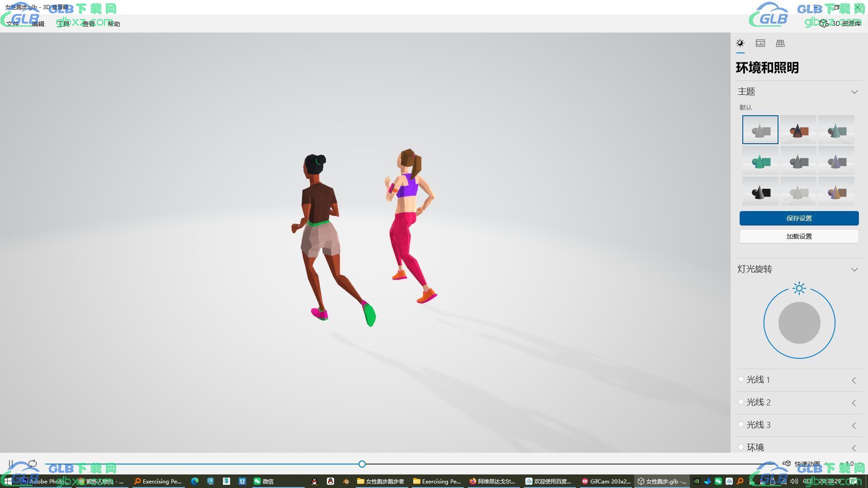This screenshot has width=868, height=488.
Task: Open Microsoft Edge from taskbar
Action: (x=195, y=481)
